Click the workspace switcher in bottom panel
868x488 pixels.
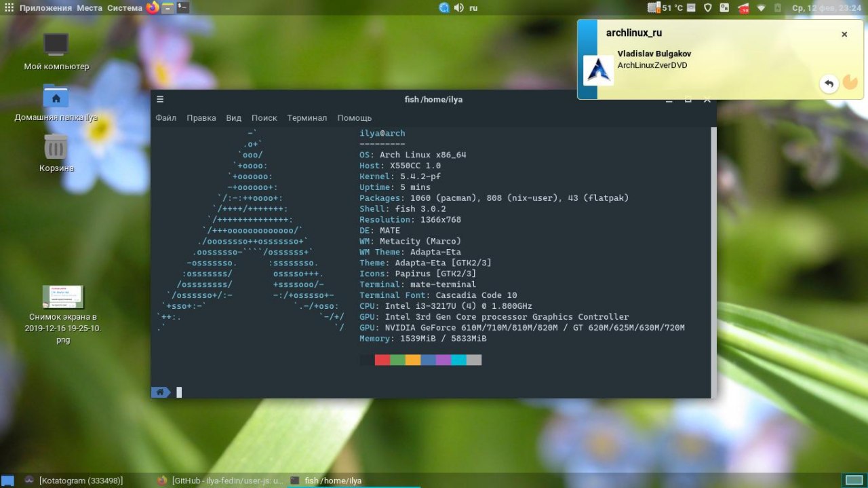coord(853,481)
